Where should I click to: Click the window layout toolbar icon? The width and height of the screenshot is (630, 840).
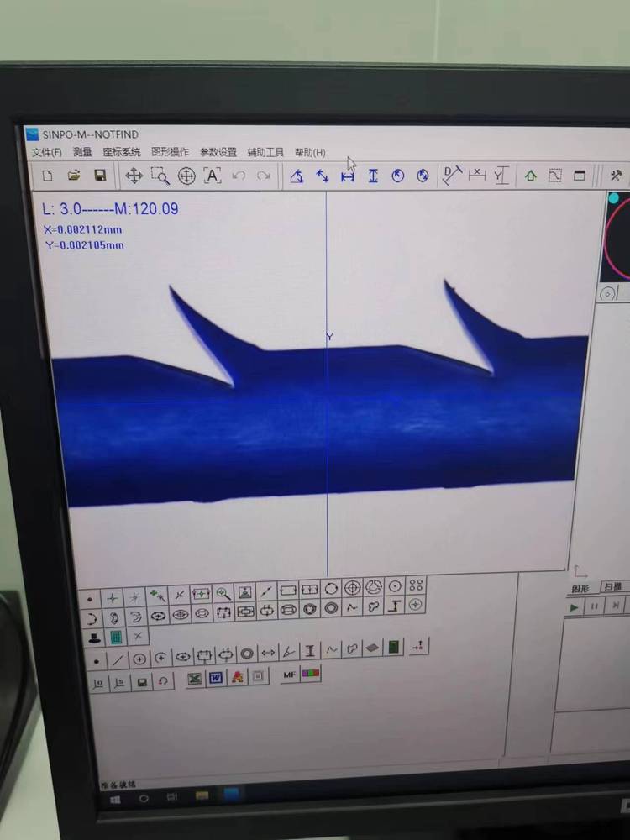pyautogui.click(x=579, y=176)
